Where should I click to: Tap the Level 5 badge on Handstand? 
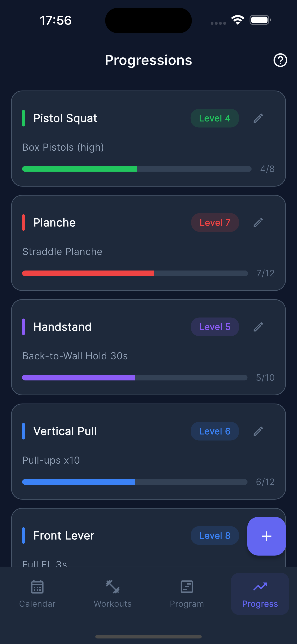[x=215, y=327]
